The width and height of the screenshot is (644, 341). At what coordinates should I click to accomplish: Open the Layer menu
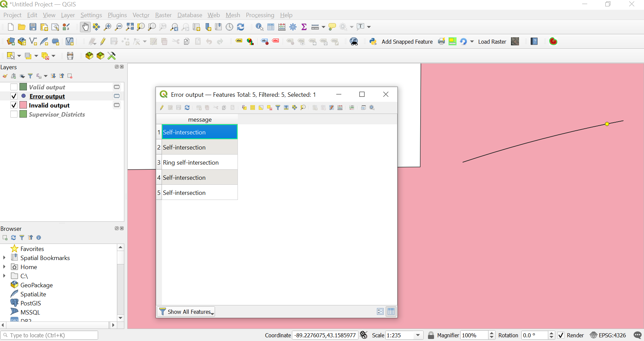(68, 15)
